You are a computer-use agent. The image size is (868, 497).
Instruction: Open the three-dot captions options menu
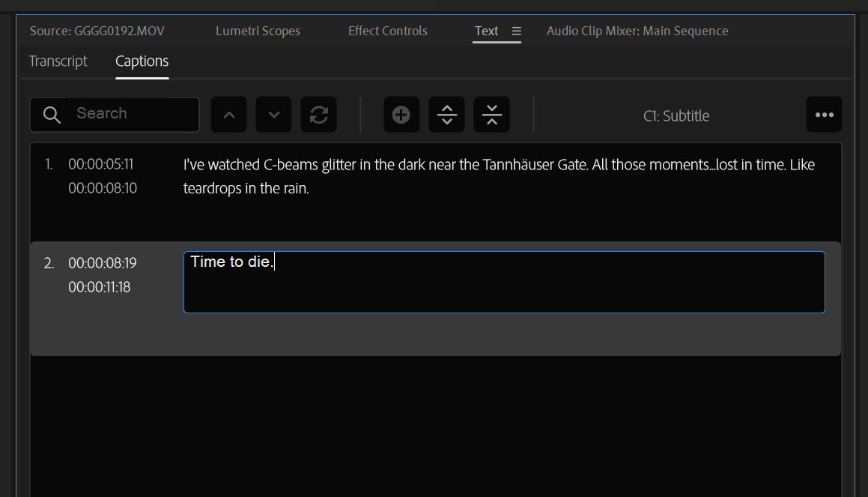[x=825, y=115]
